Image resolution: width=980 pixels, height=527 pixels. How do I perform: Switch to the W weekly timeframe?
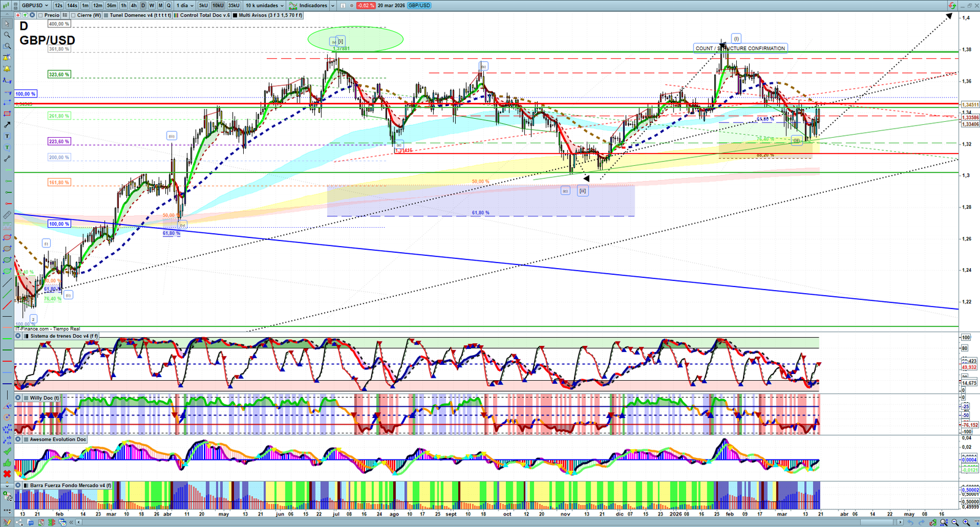pyautogui.click(x=152, y=6)
